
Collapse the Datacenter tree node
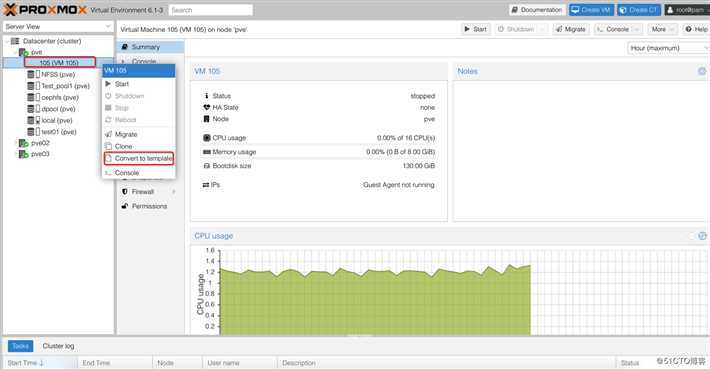[x=7, y=41]
